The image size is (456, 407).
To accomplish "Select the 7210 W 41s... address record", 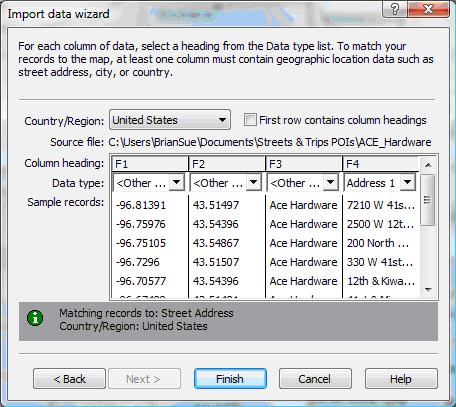I will pyautogui.click(x=381, y=205).
